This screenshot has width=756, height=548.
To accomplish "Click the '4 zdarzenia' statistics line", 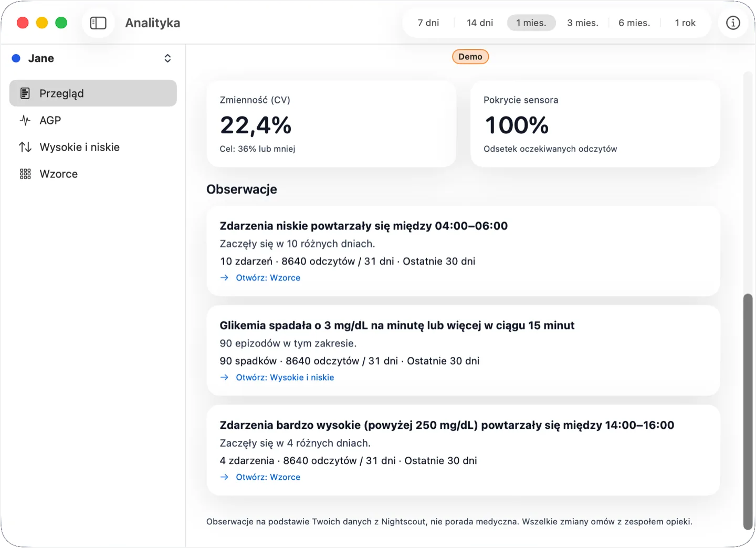I will coord(349,461).
